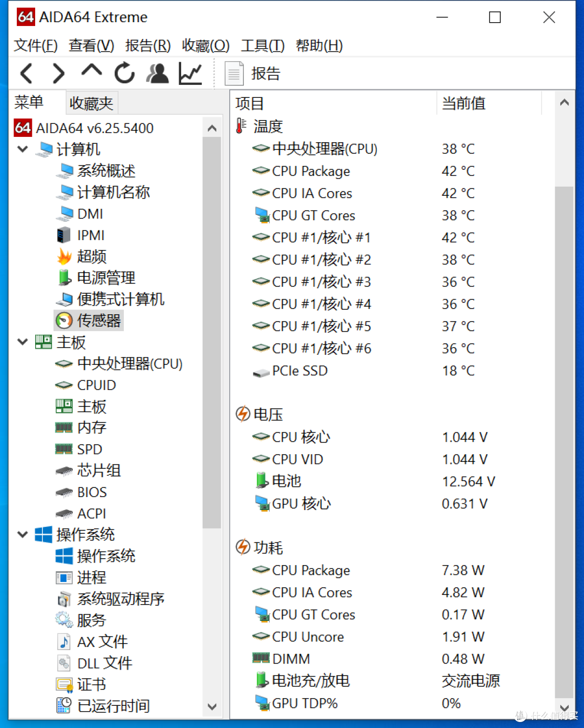Click the 功耗 lightning bolt icon
Screen dimensions: 584x728
click(243, 547)
